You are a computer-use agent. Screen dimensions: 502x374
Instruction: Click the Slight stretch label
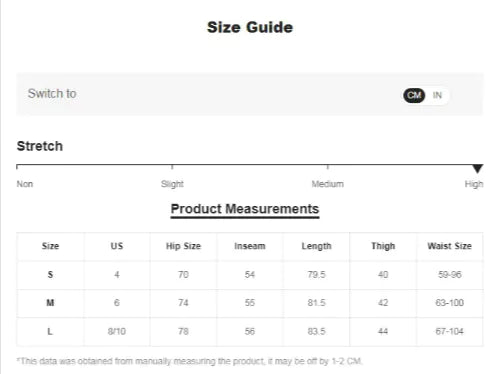coord(172,184)
